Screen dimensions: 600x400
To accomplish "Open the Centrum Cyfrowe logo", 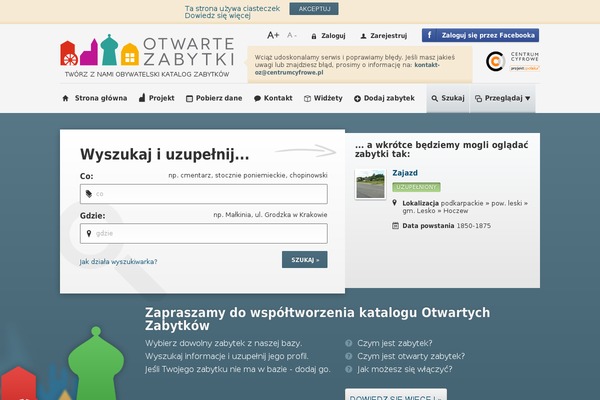I will 512,61.
